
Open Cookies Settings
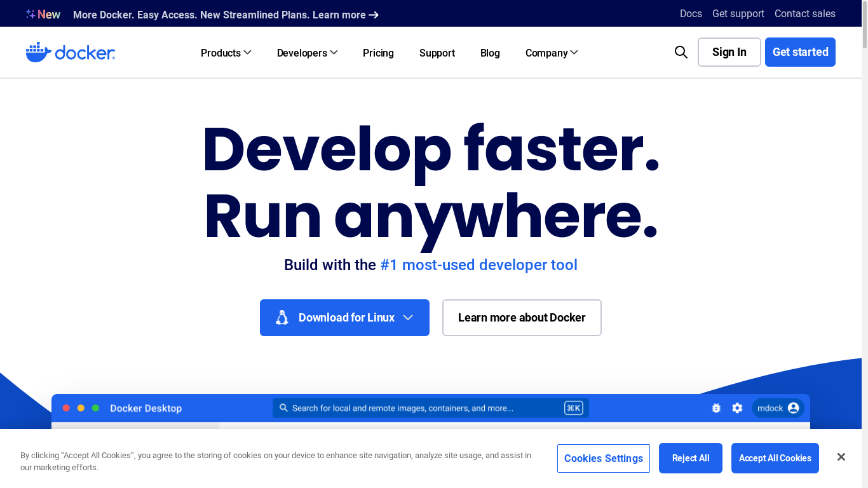[x=604, y=458]
